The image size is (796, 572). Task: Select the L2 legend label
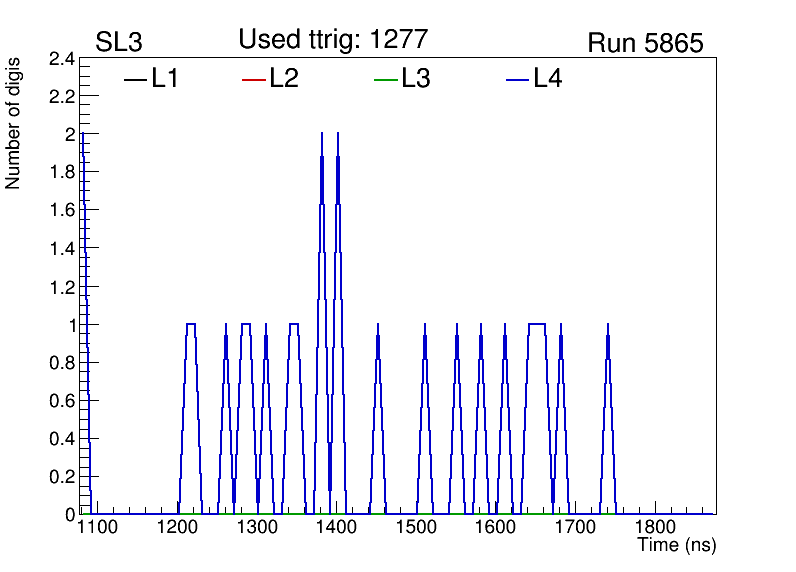coord(284,79)
